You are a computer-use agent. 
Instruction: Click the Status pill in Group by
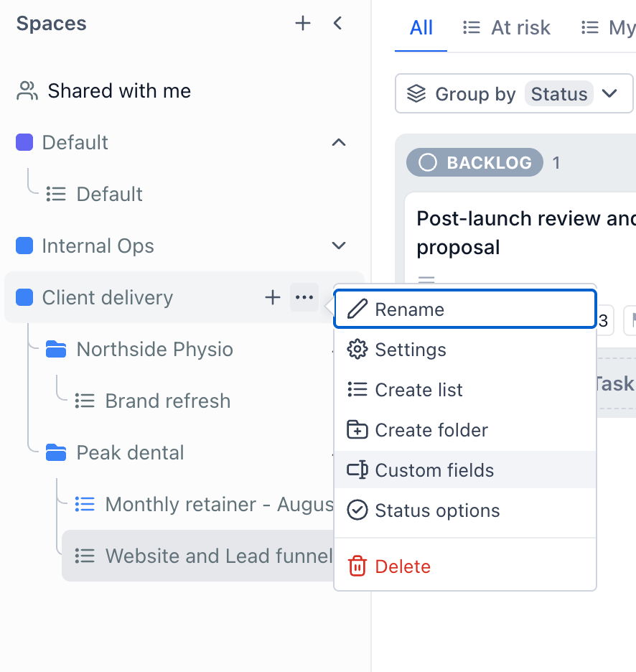point(559,94)
